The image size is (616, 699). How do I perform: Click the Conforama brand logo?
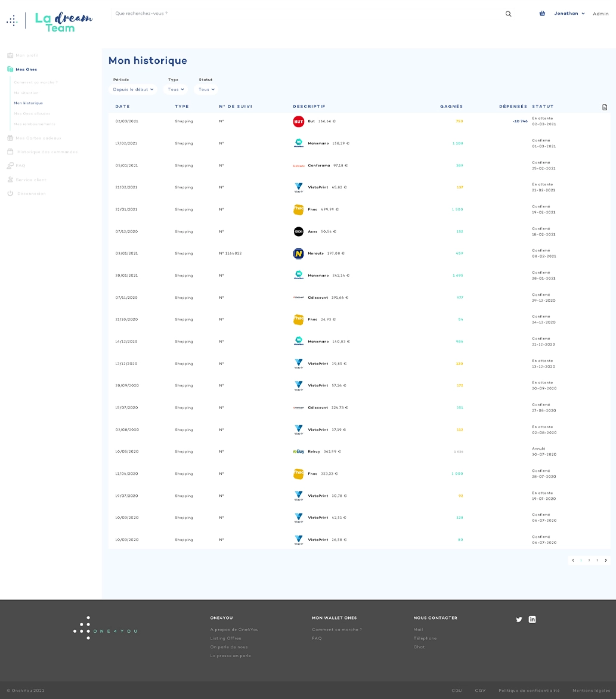(299, 165)
